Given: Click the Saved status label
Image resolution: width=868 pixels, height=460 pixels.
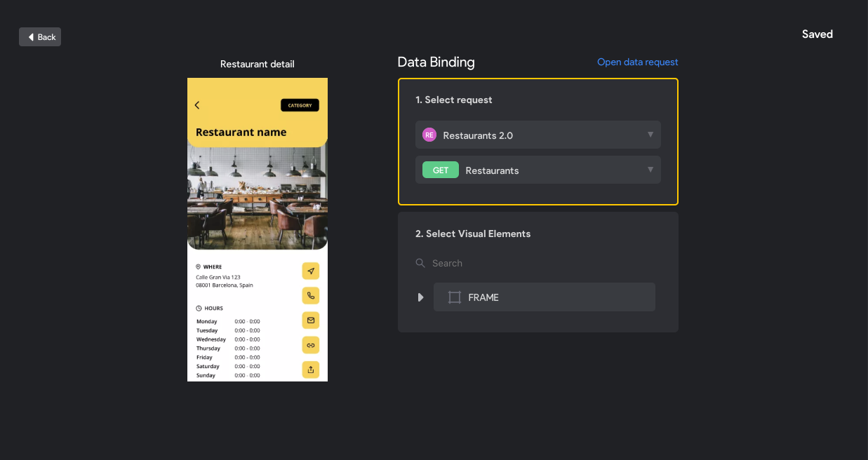Looking at the screenshot, I should (x=817, y=34).
